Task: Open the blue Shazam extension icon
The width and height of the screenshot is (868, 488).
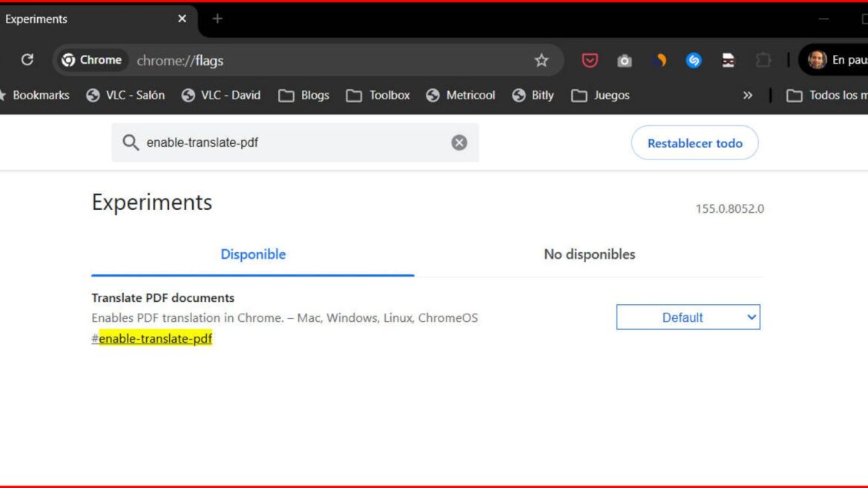Action: click(694, 60)
